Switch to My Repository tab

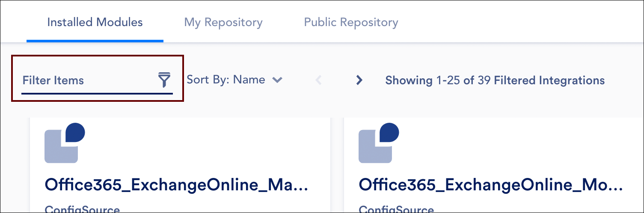click(223, 22)
